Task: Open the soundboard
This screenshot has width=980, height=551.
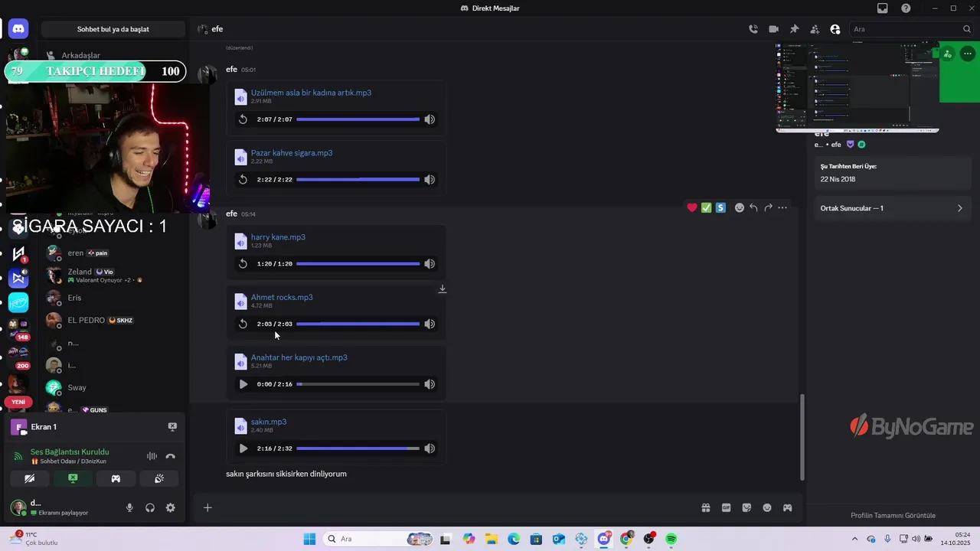Action: click(159, 478)
